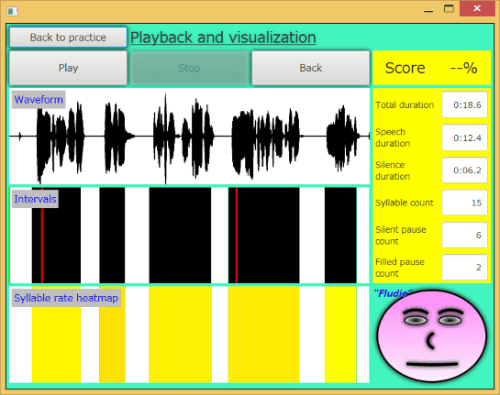Click the Syllable rate heatmap label
The height and width of the screenshot is (395, 500).
point(66,298)
